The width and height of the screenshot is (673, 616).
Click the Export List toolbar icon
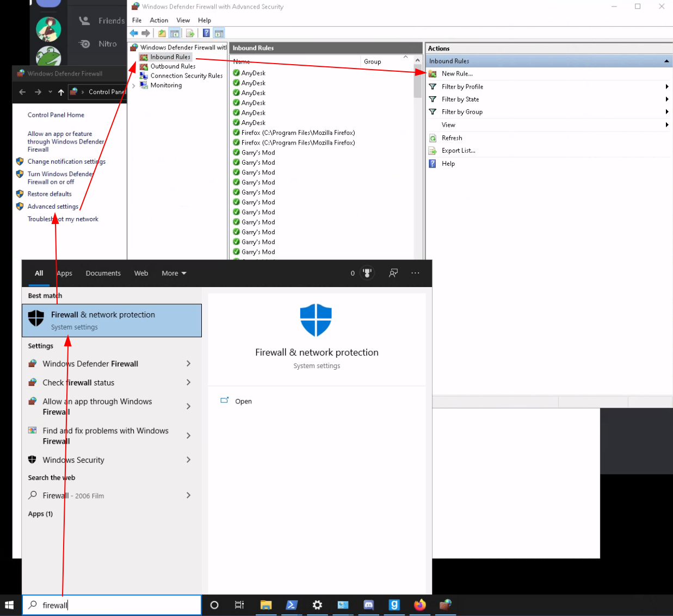tap(190, 33)
